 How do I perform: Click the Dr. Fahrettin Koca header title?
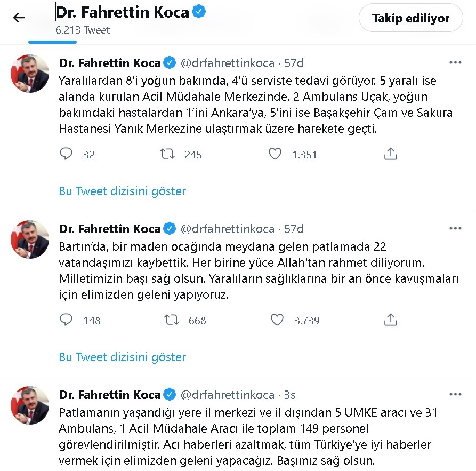click(x=123, y=12)
